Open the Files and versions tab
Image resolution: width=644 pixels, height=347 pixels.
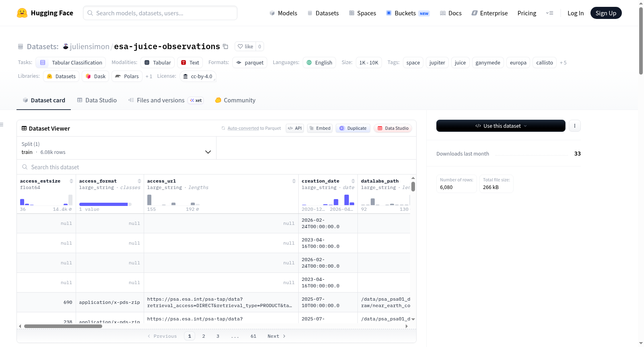click(x=165, y=100)
